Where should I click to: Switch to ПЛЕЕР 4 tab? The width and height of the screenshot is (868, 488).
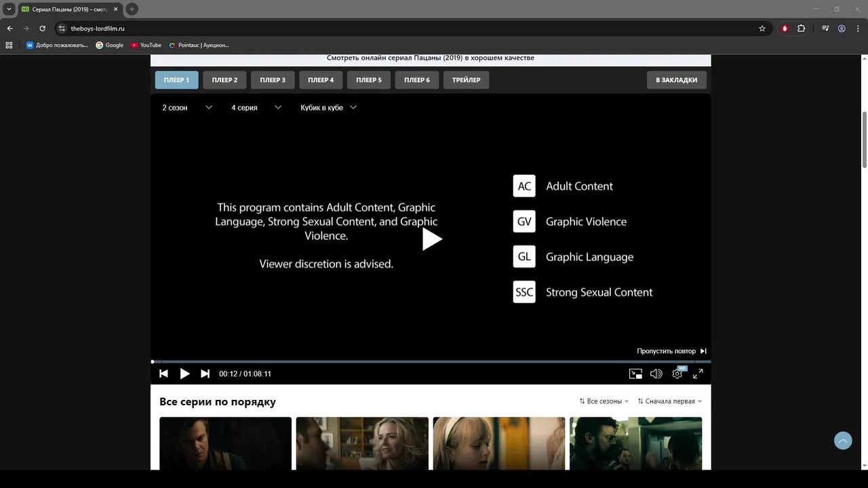coord(321,80)
